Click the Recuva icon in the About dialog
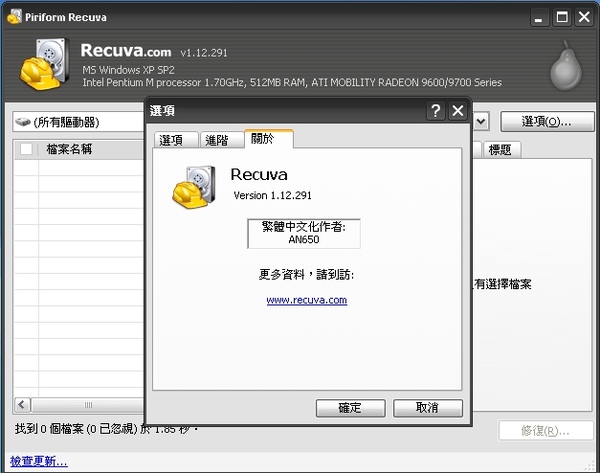This screenshot has width=600, height=473. click(x=194, y=187)
